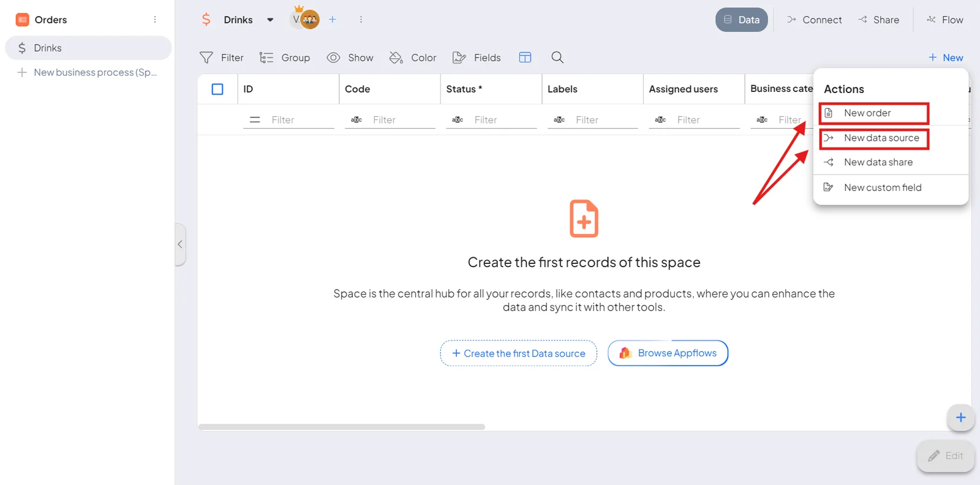Screen dimensions: 980x485
Task: Click the New button at top right
Action: tap(946, 58)
